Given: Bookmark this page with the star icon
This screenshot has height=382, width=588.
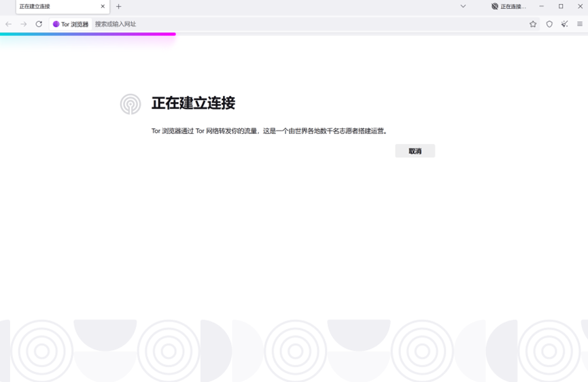Looking at the screenshot, I should 533,24.
